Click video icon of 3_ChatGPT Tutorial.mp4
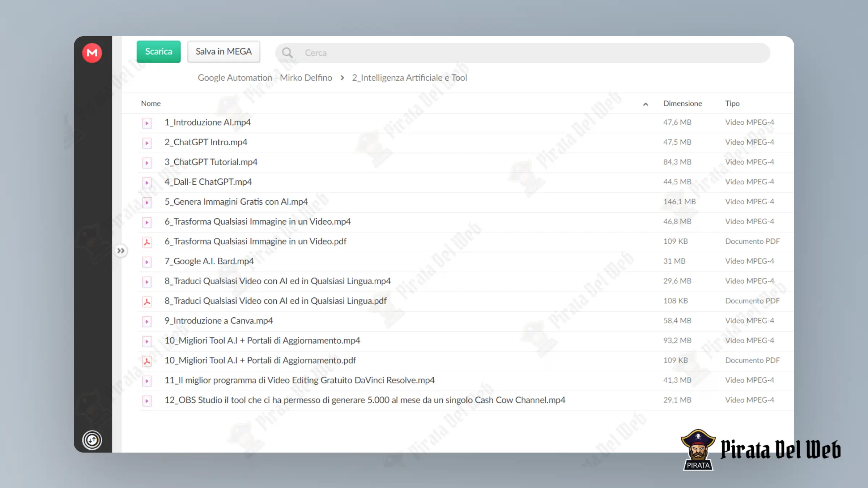 coord(147,163)
